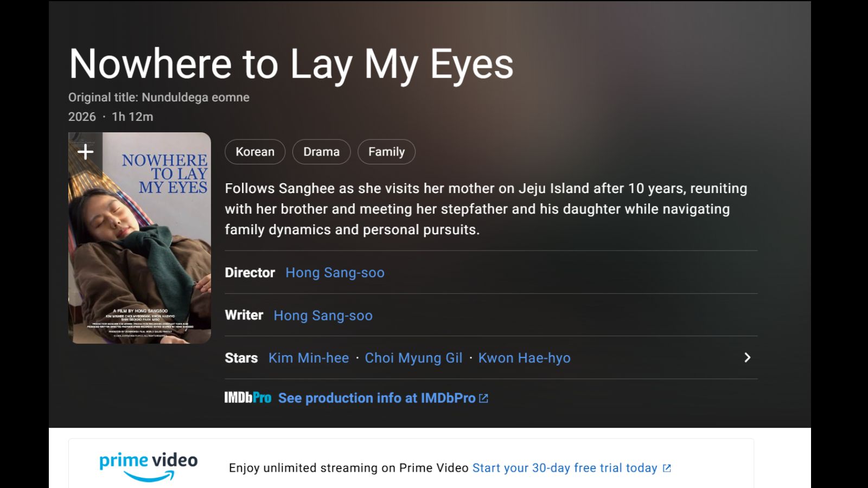The image size is (868, 488).
Task: Open director Hong Sang-soo's page
Action: pyautogui.click(x=335, y=273)
